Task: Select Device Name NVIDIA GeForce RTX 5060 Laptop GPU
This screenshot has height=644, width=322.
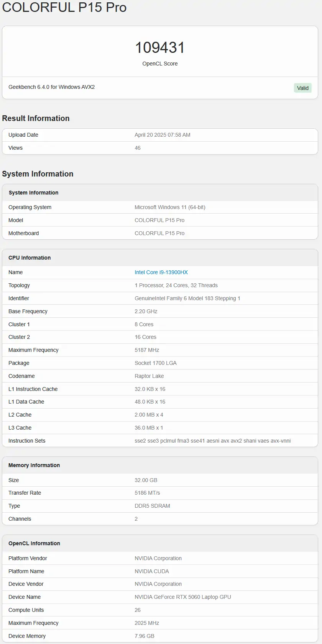Action: click(x=183, y=597)
